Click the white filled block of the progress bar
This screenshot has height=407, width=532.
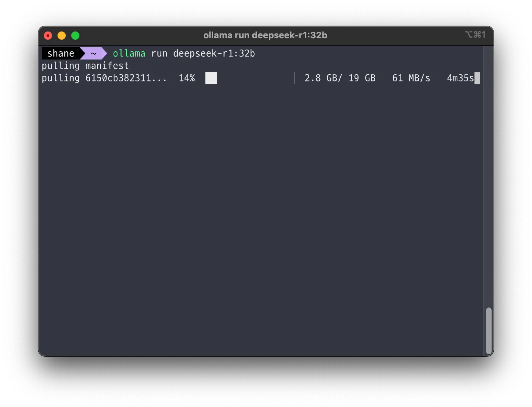(x=211, y=78)
